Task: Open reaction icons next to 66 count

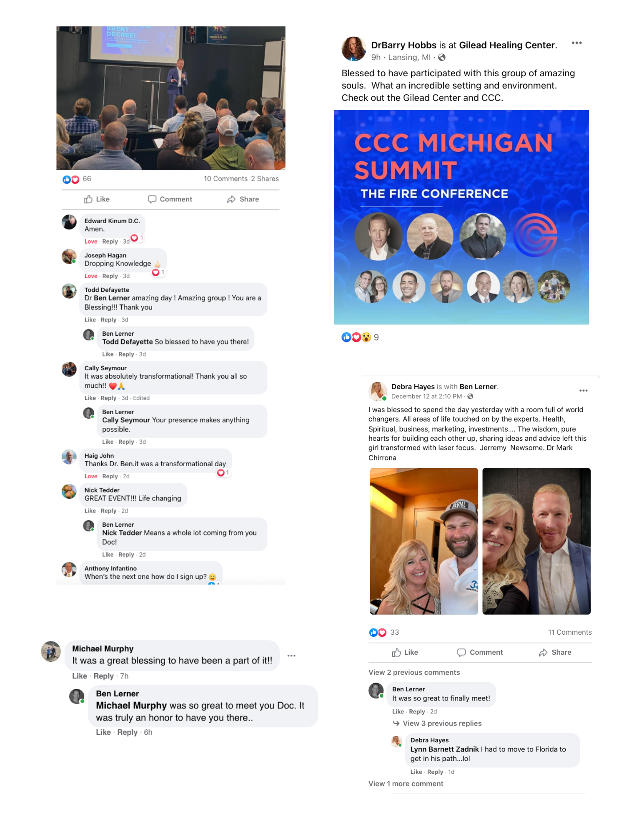Action: point(70,179)
